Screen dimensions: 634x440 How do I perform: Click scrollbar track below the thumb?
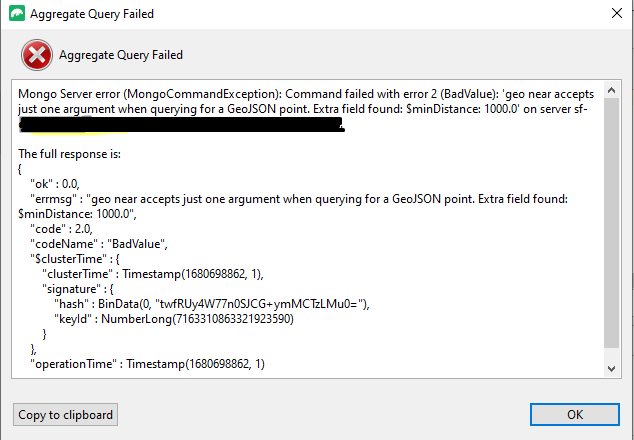[x=611, y=355]
